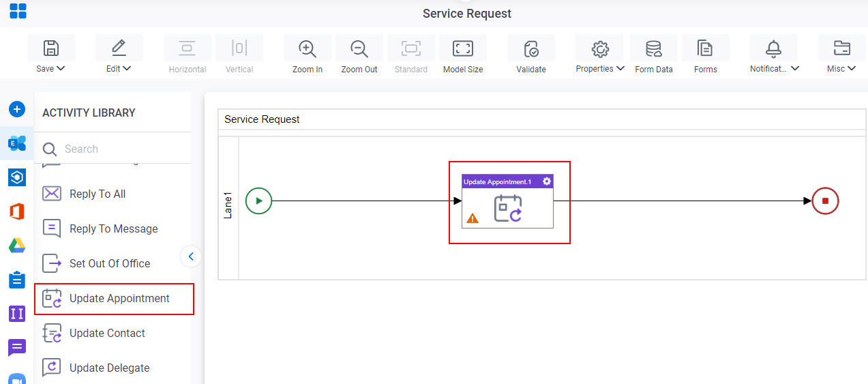868x384 pixels.
Task: Select the Google Drive sidebar icon
Action: pyautogui.click(x=17, y=246)
